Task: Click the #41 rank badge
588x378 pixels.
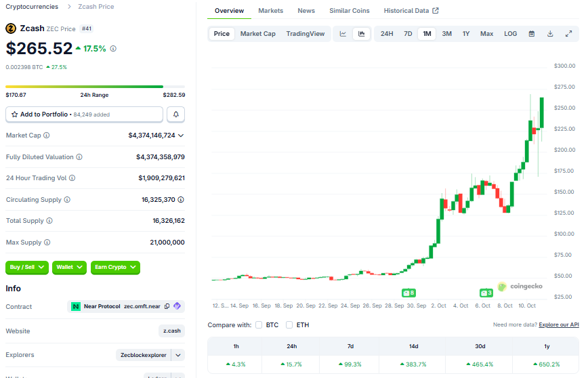Action: point(87,28)
